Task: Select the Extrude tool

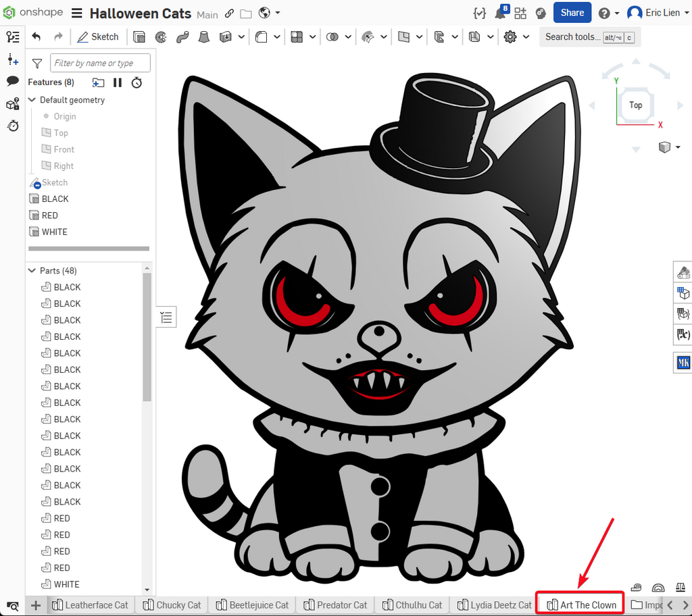Action: click(x=139, y=36)
